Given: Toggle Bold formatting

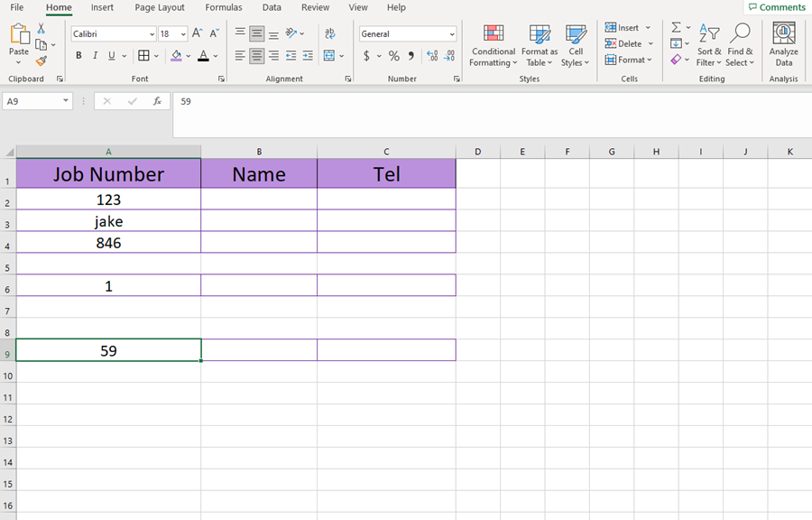Looking at the screenshot, I should click(78, 55).
